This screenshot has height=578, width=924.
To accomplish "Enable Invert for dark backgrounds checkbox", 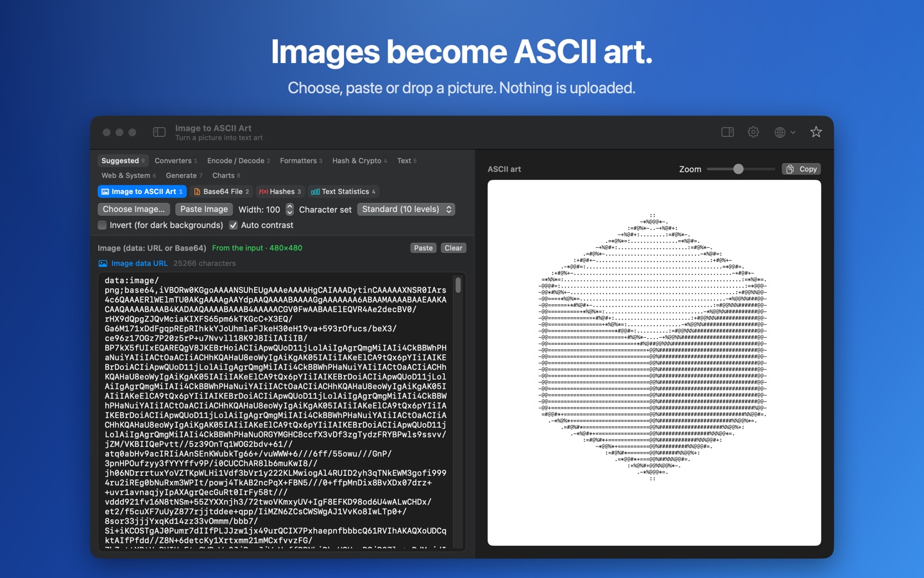I will point(102,225).
